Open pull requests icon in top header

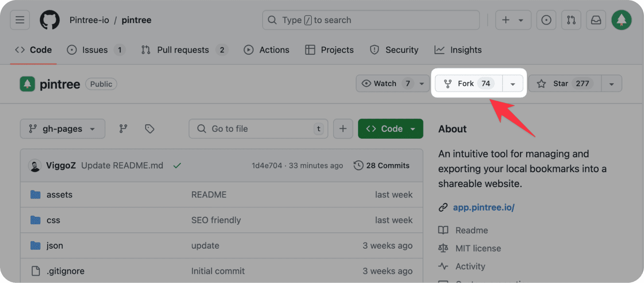click(571, 20)
